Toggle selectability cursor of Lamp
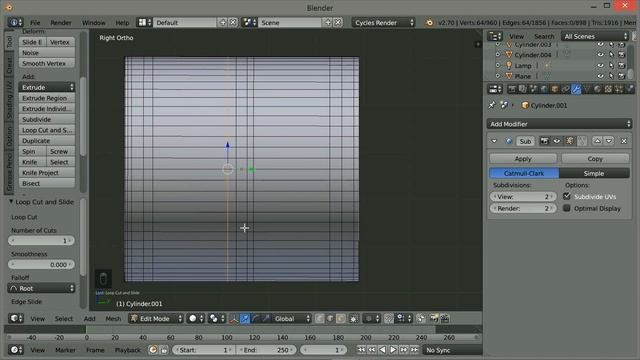Screen dimensions: 640x360 (611, 65)
